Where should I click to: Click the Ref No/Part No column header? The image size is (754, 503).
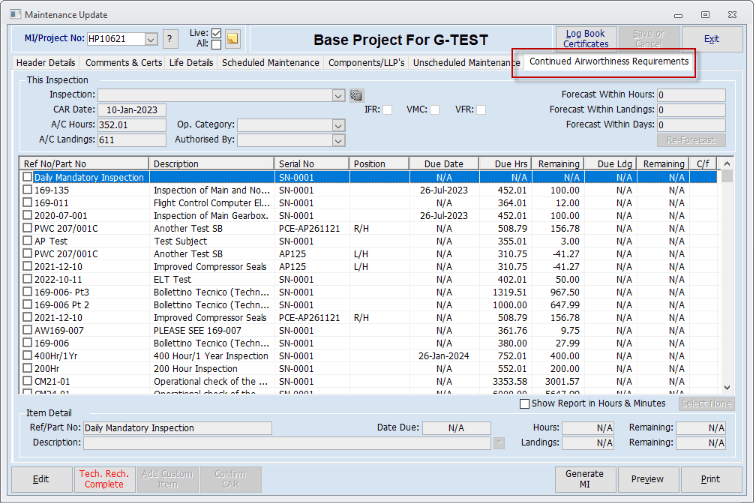point(84,164)
